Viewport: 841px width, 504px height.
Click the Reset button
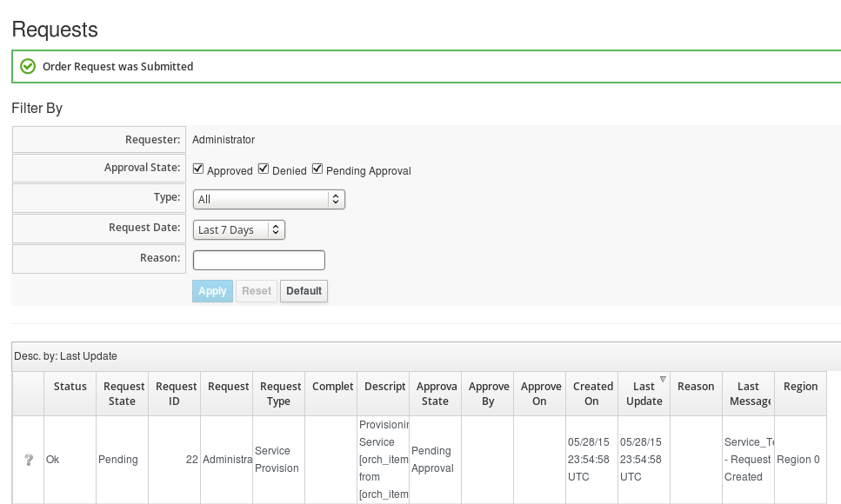[x=257, y=291]
